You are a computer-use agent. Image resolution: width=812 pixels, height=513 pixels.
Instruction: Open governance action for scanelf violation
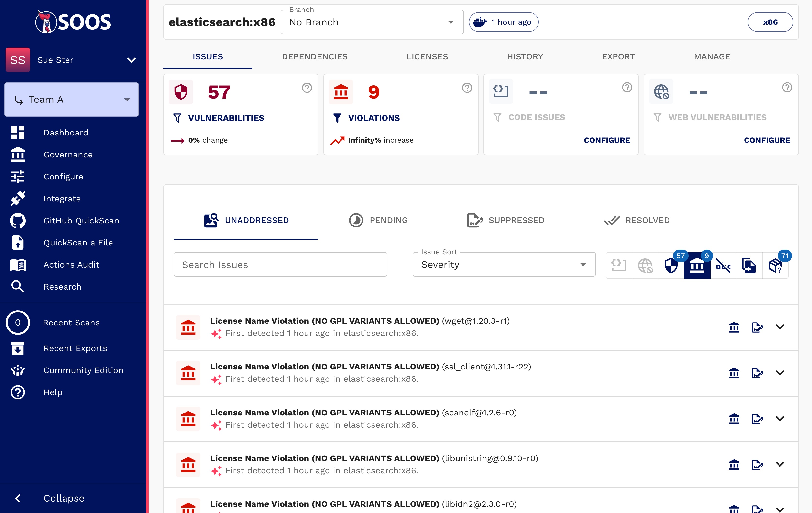tap(734, 419)
